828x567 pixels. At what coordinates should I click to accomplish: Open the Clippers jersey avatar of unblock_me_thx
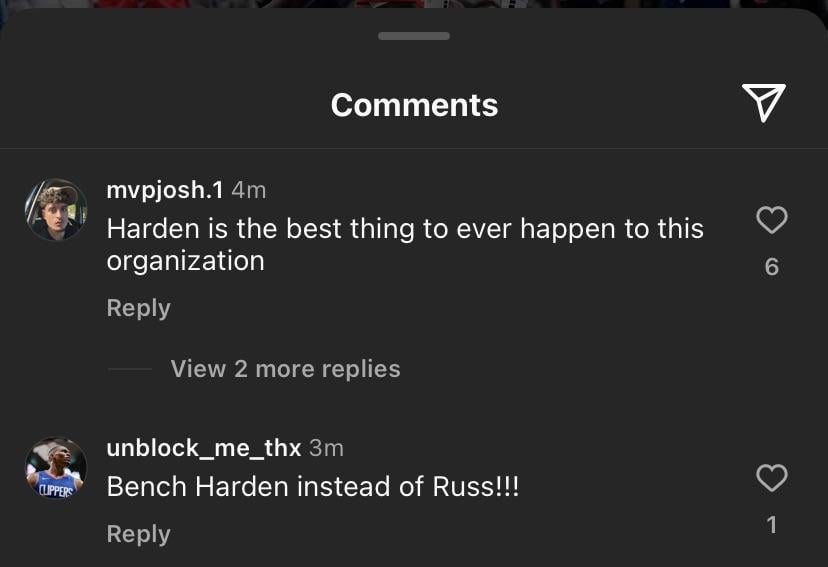pyautogui.click(x=56, y=468)
